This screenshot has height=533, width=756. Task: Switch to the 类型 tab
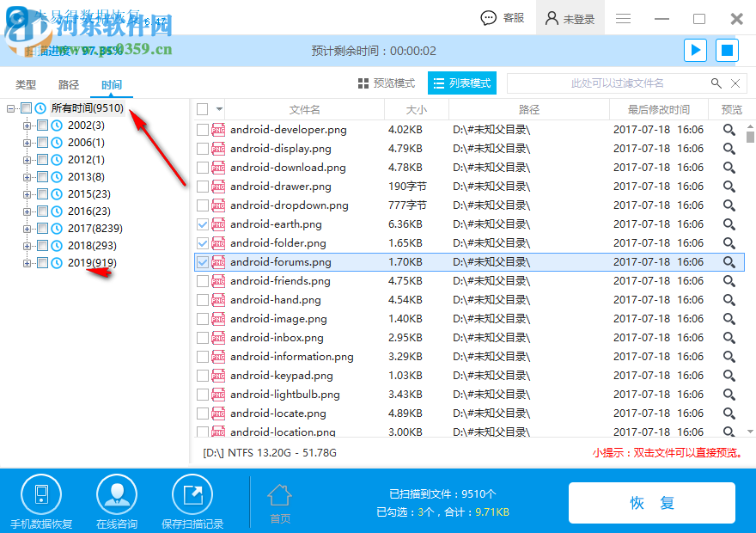[26, 84]
